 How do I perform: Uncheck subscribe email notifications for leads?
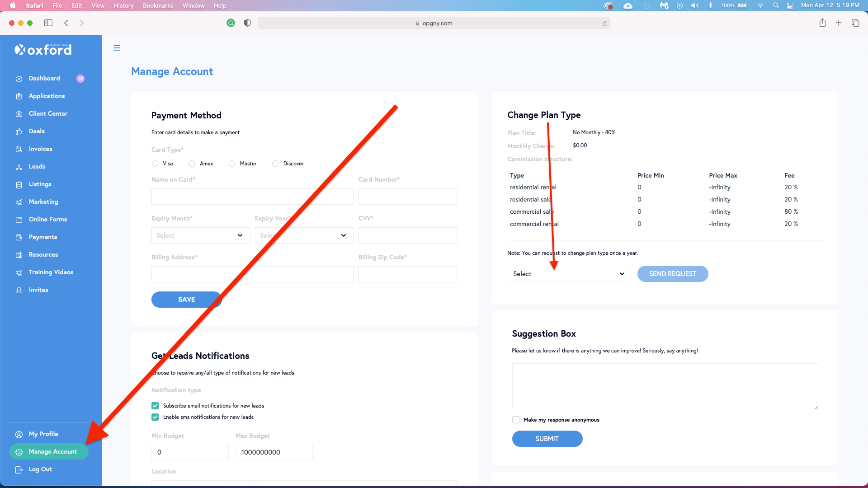(x=155, y=406)
